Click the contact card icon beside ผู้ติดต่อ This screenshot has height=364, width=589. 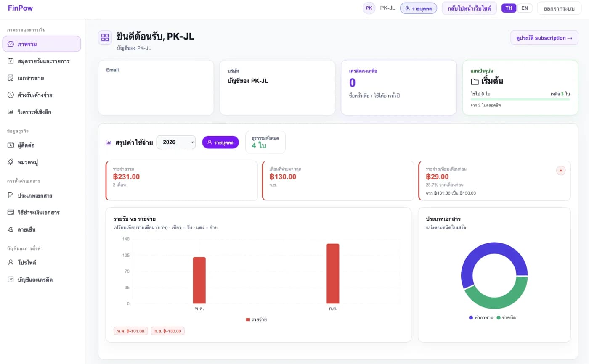tap(11, 145)
